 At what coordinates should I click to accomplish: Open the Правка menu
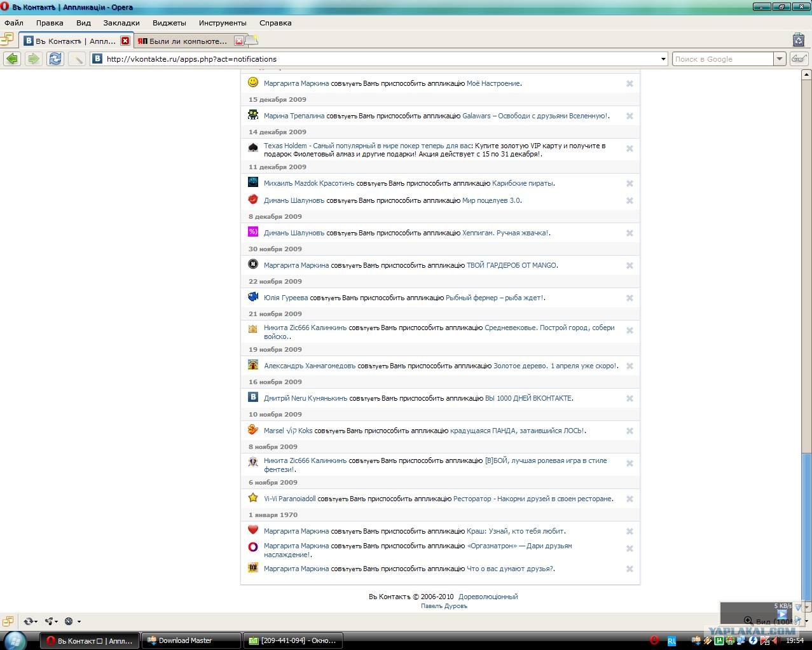tap(50, 23)
